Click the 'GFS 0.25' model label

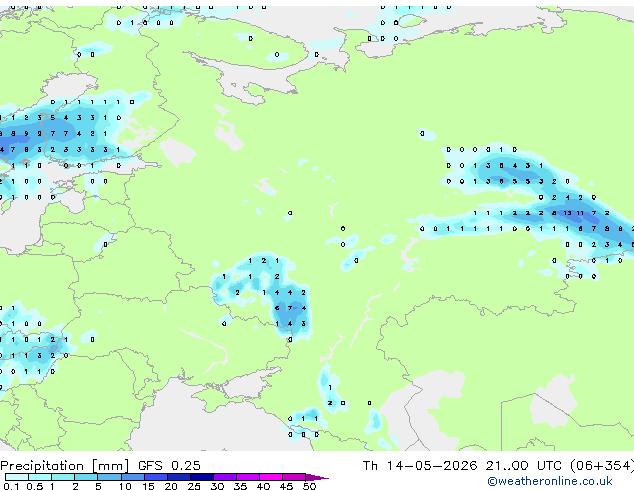pyautogui.click(x=169, y=466)
